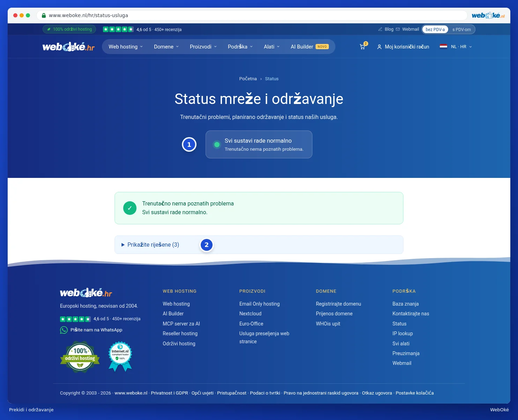Click the WhatsApp icon in footer
518x420 pixels.
click(x=64, y=330)
